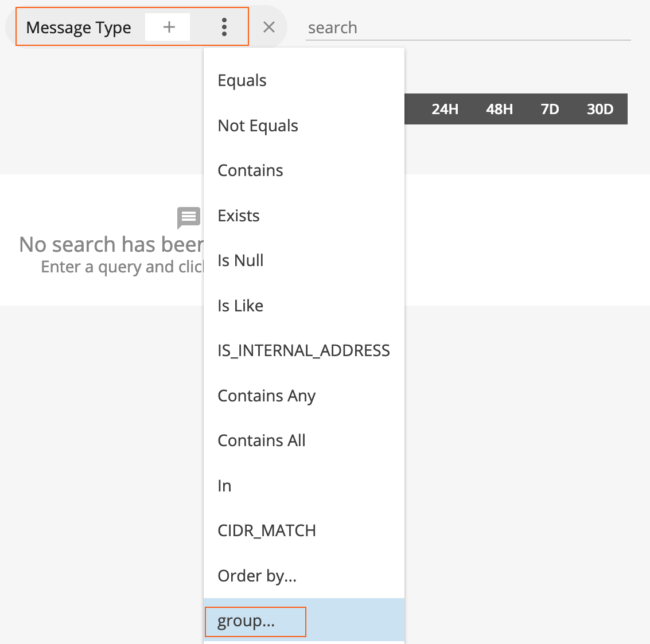Viewport: 650px width, 644px height.
Task: Click the search input field
Action: [x=468, y=28]
